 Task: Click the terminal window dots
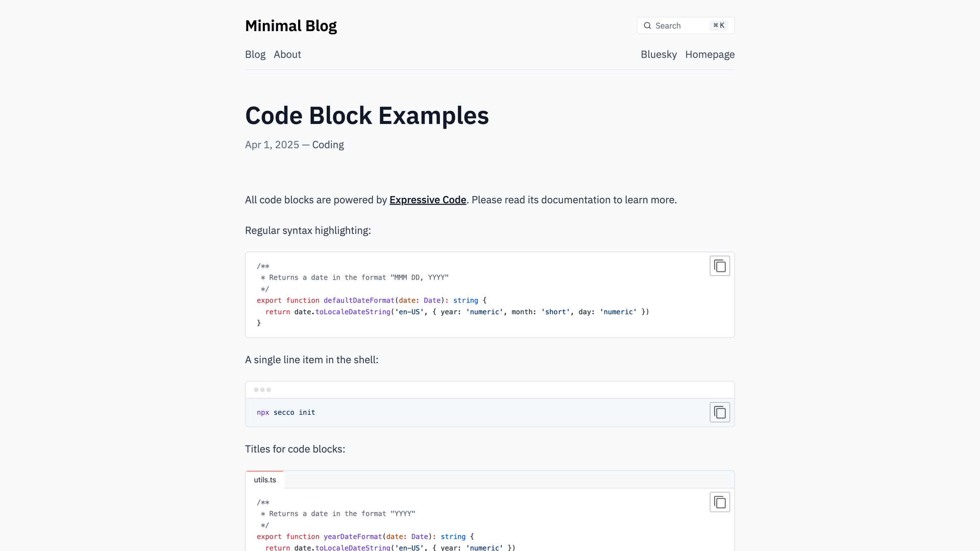[262, 390]
